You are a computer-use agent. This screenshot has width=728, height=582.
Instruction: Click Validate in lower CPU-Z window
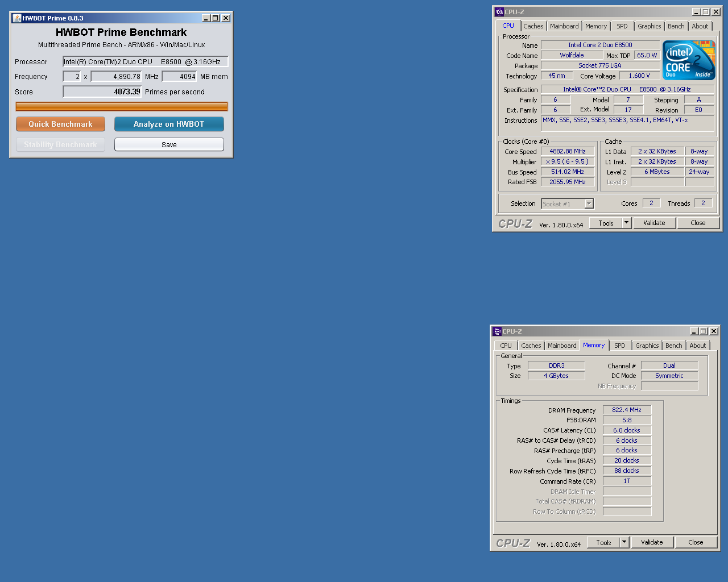[x=652, y=542]
